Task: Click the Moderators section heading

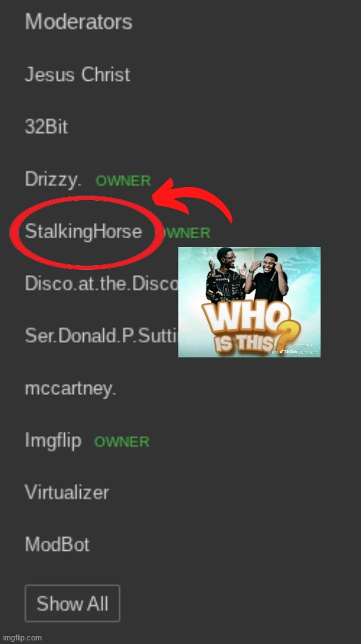Action: coord(79,22)
